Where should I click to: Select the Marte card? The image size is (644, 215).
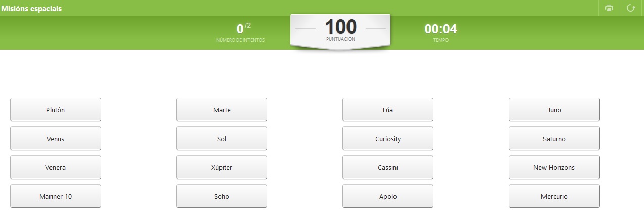222,110
